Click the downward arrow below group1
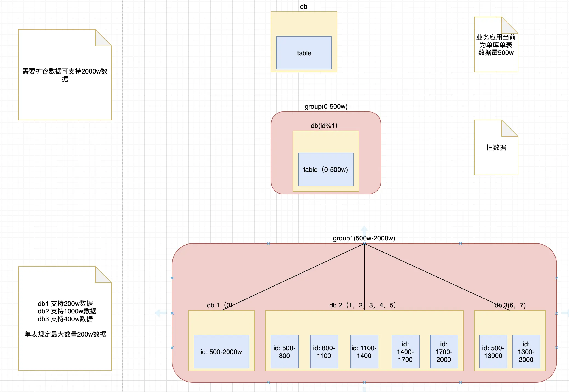 point(364,389)
